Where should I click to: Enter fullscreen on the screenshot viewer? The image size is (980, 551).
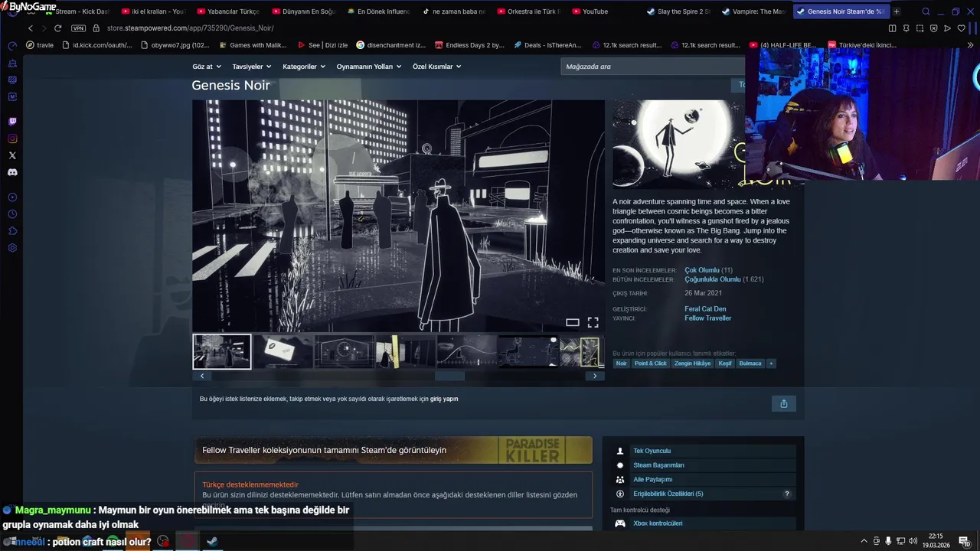(x=593, y=322)
